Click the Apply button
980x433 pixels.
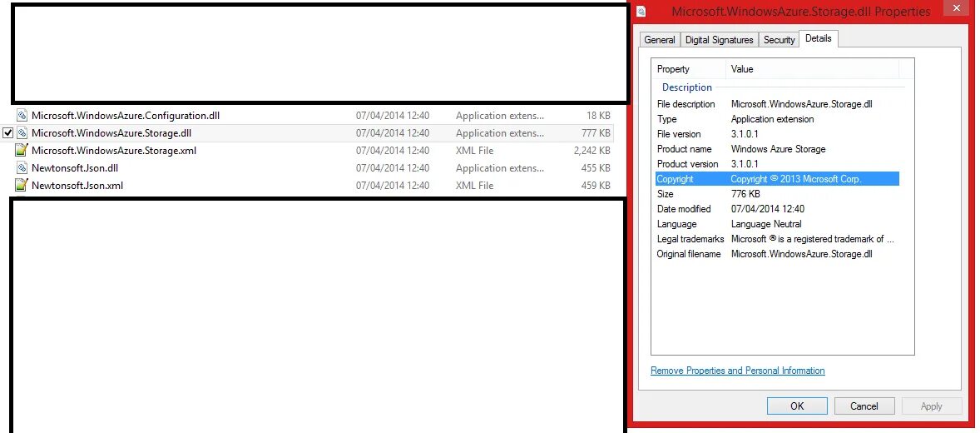click(931, 406)
